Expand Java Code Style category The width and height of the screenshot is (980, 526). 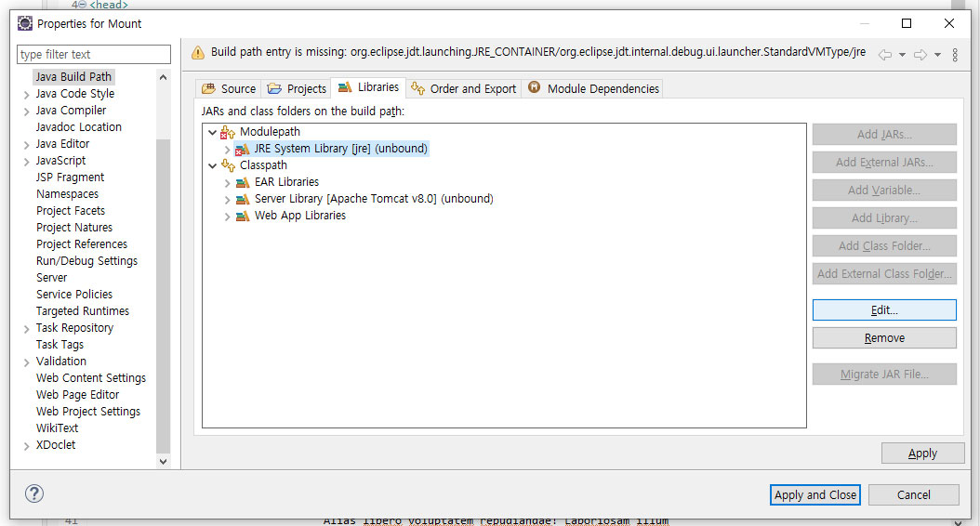pyautogui.click(x=26, y=95)
